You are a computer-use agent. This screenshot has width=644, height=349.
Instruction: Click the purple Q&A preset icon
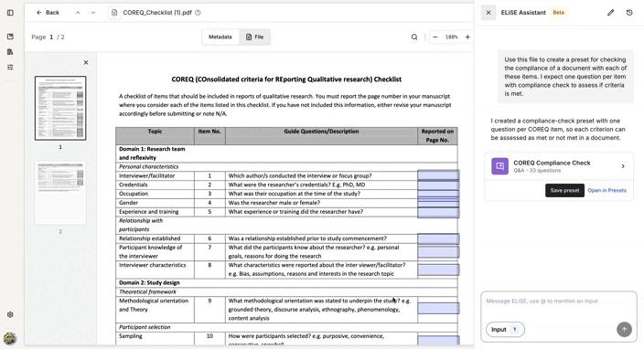499,166
